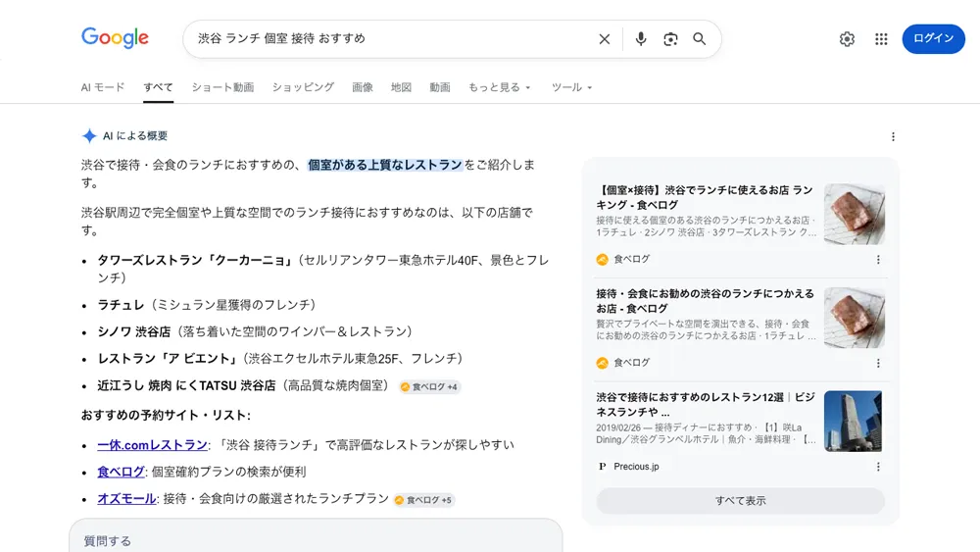Open 画像 tab
Image resolution: width=980 pixels, height=552 pixels.
click(363, 87)
